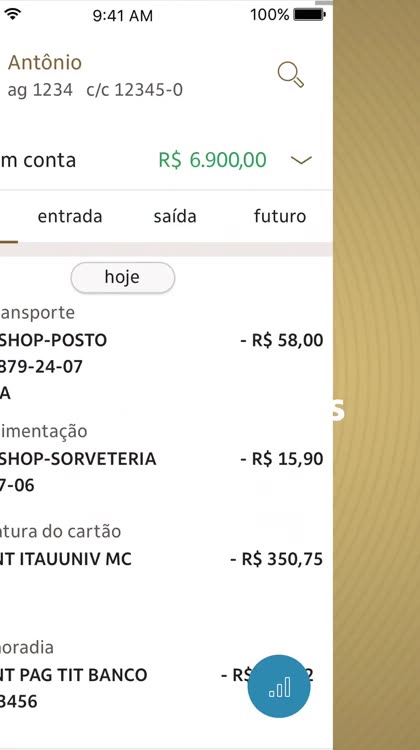Switch to the entrada tab
The width and height of the screenshot is (420, 750).
[70, 216]
